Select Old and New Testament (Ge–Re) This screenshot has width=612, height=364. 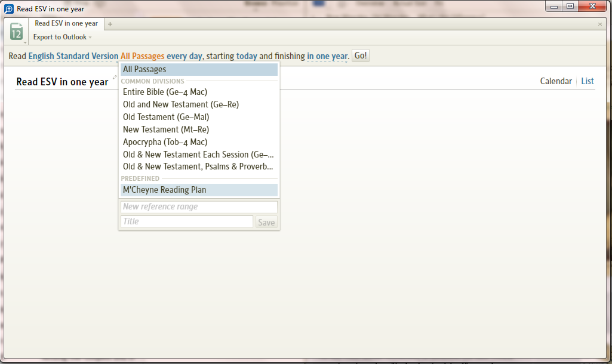[199, 104]
